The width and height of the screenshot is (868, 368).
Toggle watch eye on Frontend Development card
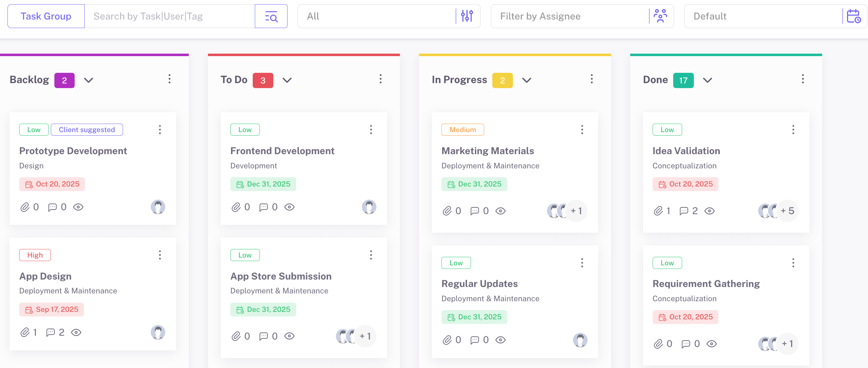pos(289,207)
